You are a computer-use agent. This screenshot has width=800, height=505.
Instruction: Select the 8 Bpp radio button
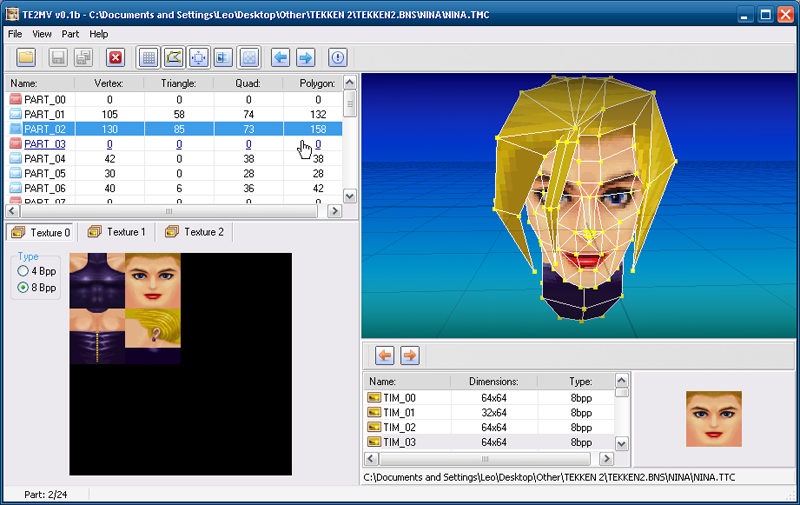click(23, 288)
